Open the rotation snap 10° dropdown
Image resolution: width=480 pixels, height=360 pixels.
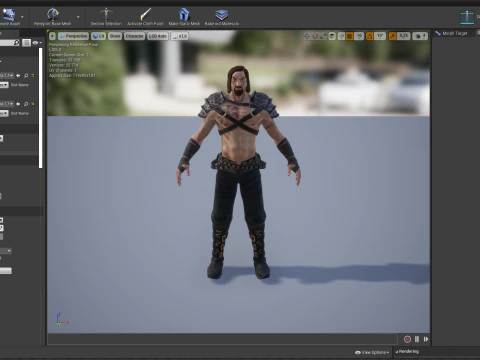point(380,36)
